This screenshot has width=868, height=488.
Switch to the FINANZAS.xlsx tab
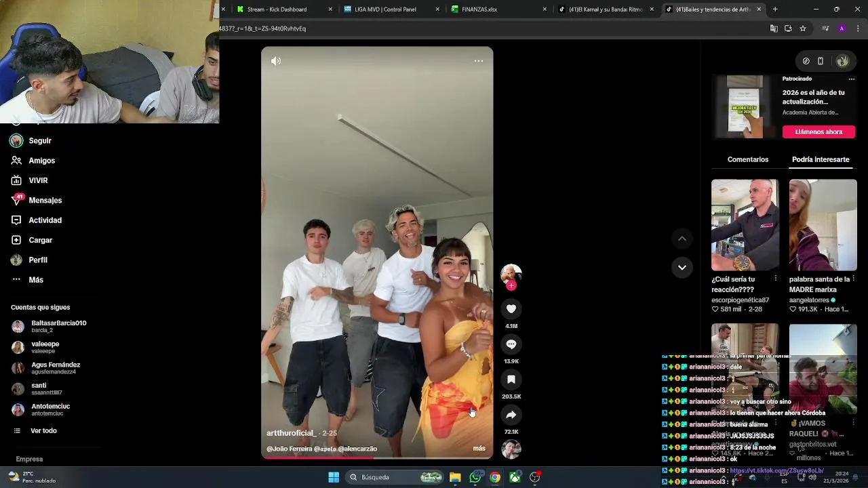click(499, 9)
